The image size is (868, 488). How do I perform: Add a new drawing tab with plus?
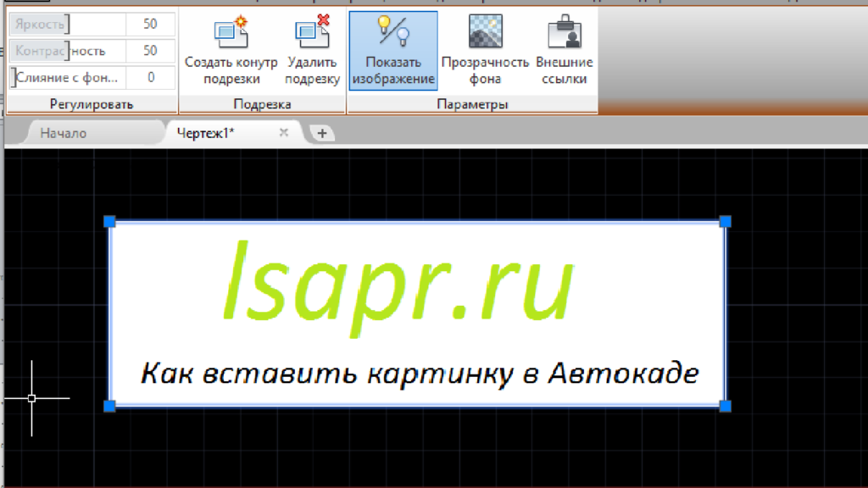322,133
